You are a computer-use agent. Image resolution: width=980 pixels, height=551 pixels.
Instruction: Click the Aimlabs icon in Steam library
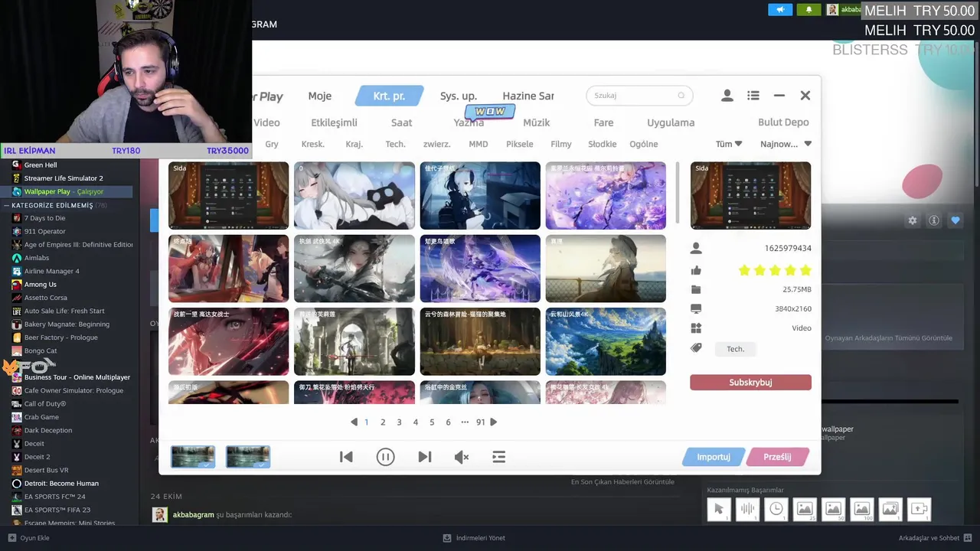(x=17, y=258)
